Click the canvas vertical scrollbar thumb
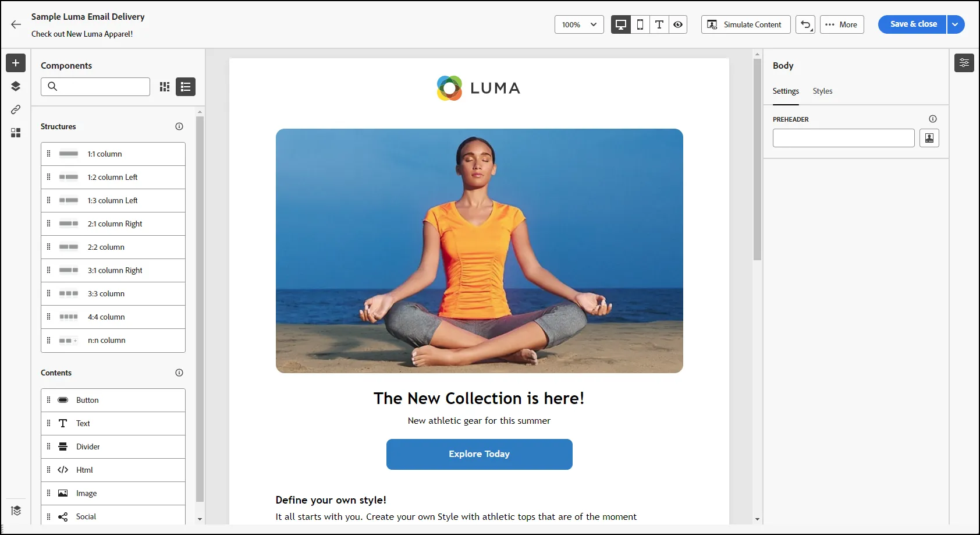The image size is (980, 535). coord(757,160)
